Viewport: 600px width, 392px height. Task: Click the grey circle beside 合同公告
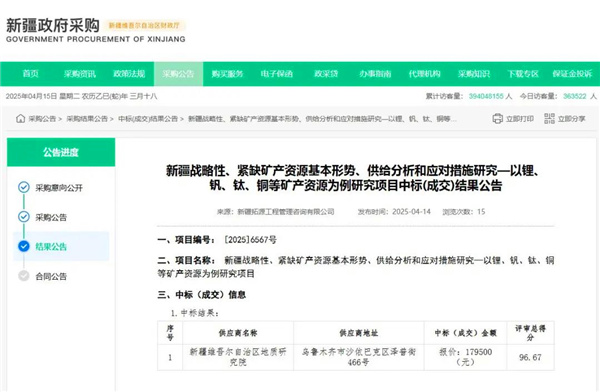(x=24, y=276)
